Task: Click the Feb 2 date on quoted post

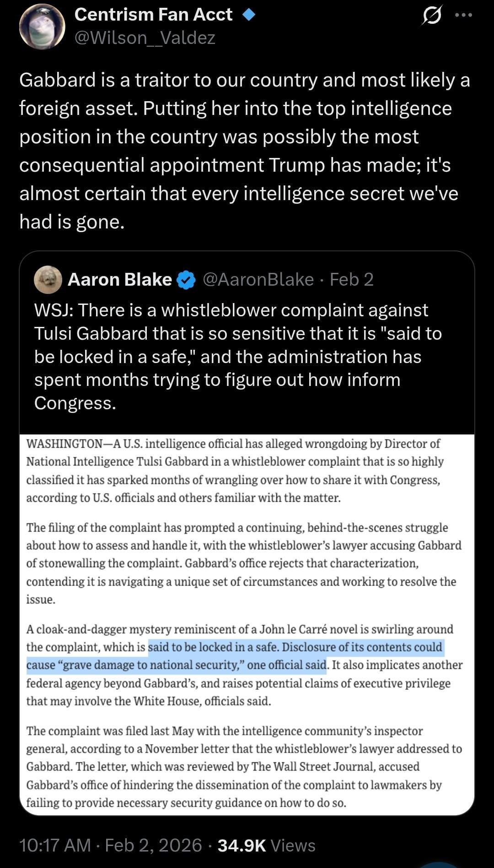Action: pyautogui.click(x=352, y=279)
